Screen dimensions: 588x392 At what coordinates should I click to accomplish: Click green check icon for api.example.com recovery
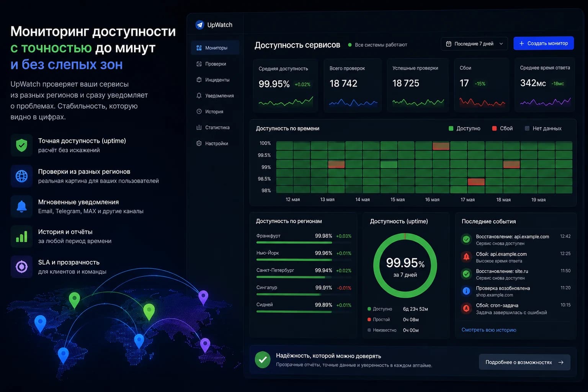click(x=466, y=240)
